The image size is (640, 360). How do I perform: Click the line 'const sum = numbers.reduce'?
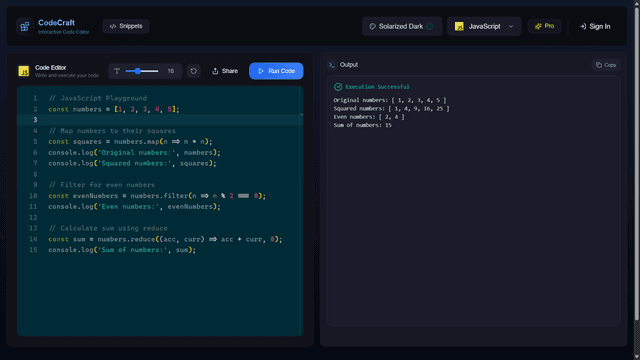(x=165, y=239)
